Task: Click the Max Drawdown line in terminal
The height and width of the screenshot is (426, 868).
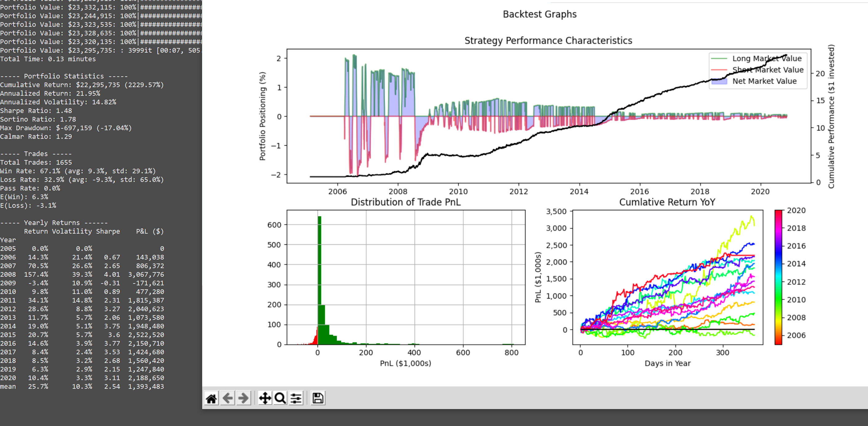Action: pyautogui.click(x=66, y=128)
